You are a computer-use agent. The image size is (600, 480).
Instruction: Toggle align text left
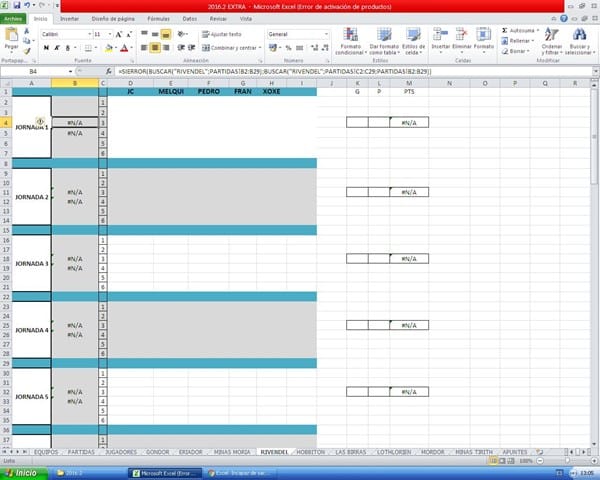(144, 48)
